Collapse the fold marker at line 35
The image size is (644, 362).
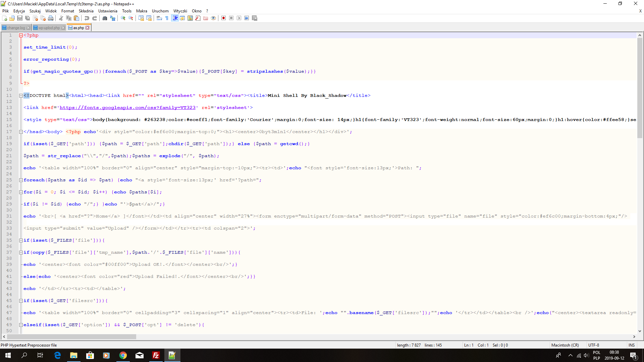pos(21,240)
